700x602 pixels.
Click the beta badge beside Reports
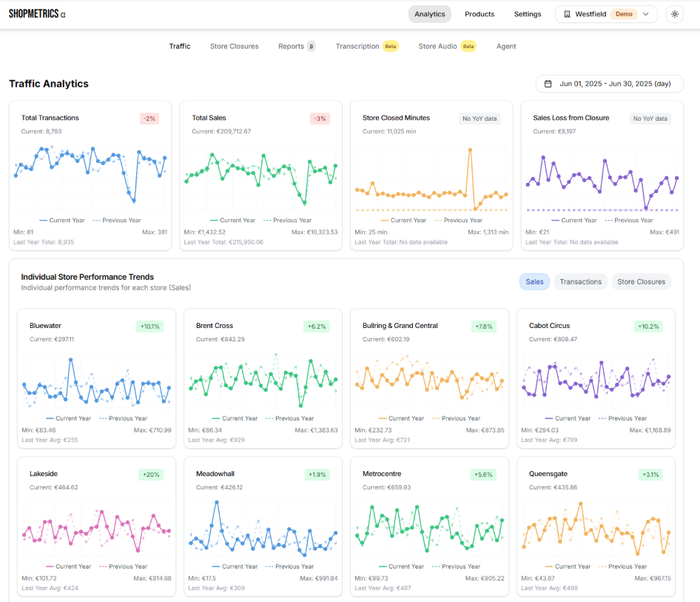(312, 46)
